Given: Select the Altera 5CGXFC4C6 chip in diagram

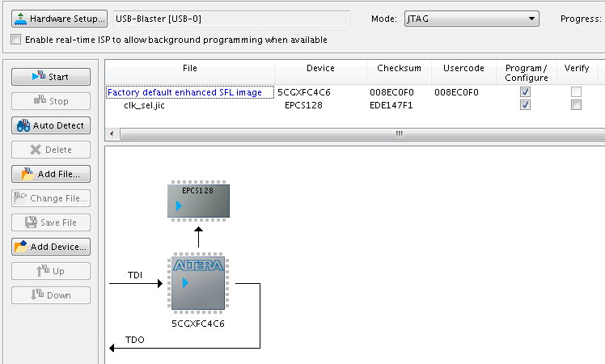Looking at the screenshot, I should [x=198, y=283].
